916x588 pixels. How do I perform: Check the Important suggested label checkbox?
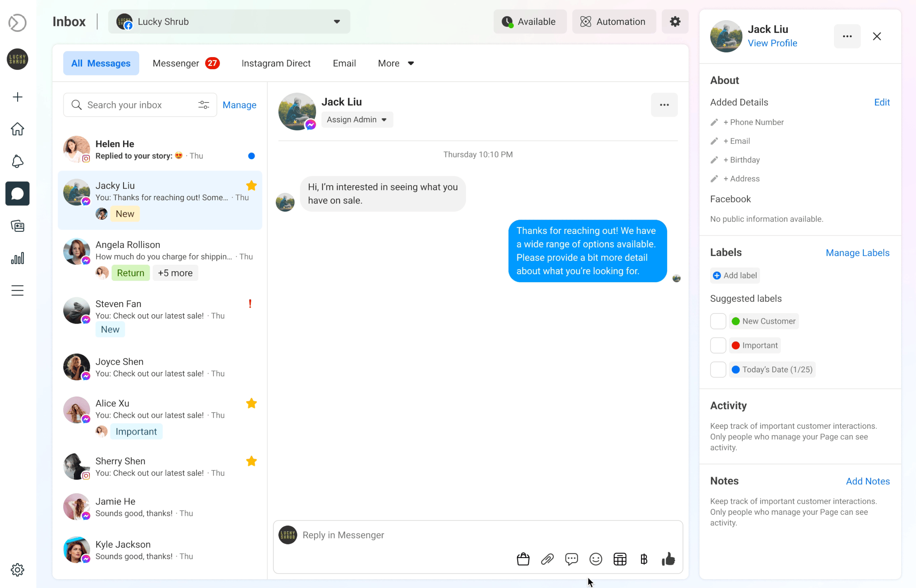pyautogui.click(x=718, y=345)
